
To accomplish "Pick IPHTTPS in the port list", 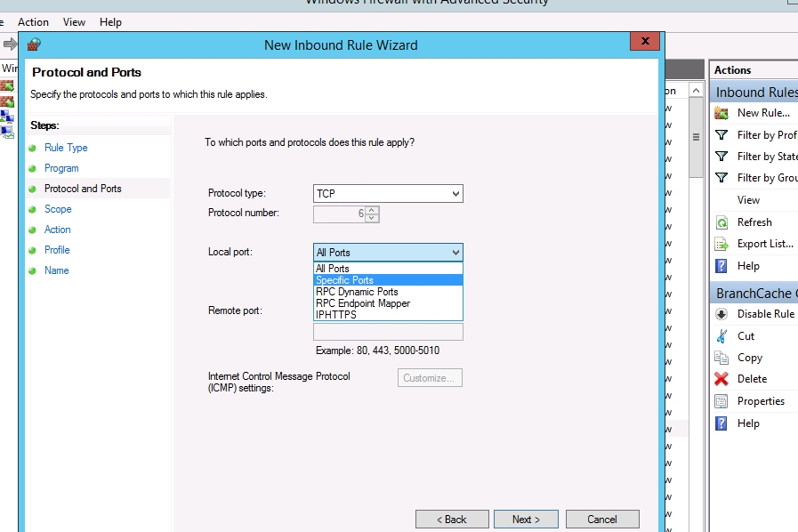I will click(x=388, y=315).
